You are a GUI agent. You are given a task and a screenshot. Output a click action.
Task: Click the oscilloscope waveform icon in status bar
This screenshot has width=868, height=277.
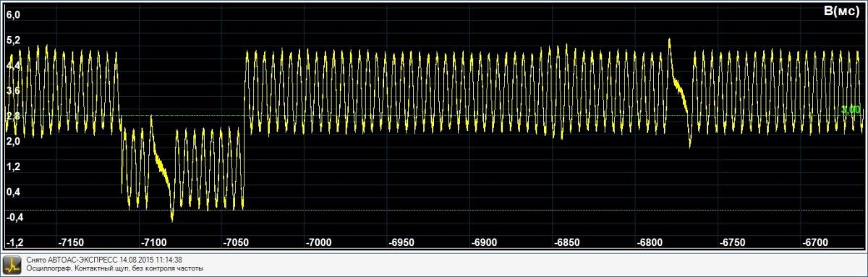tap(12, 264)
